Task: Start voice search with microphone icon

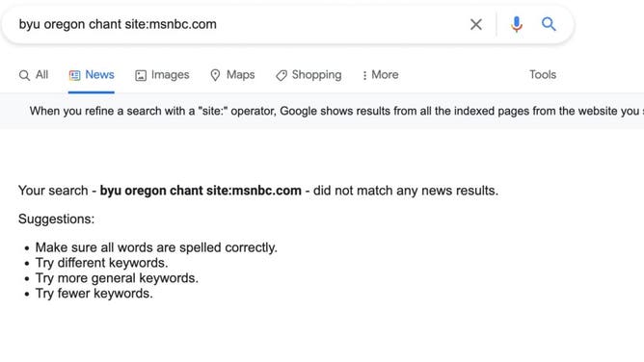Action: [x=517, y=24]
